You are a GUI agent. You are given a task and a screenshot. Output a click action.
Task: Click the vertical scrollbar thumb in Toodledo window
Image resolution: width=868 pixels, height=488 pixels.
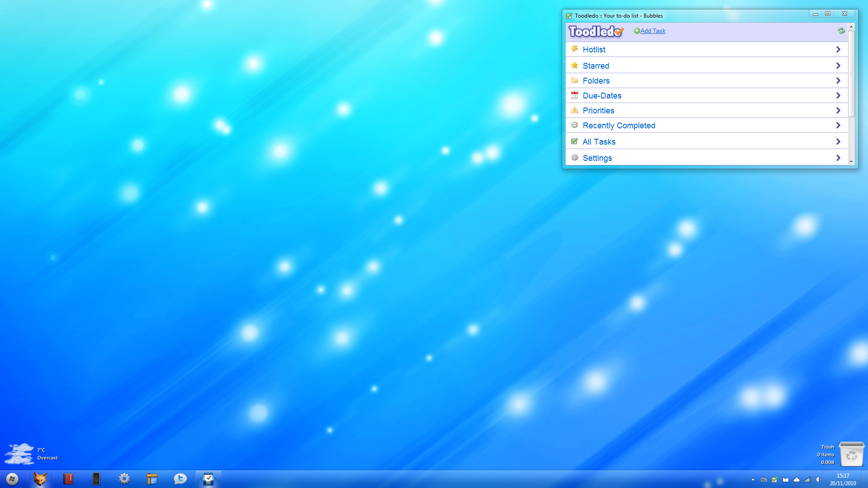click(x=851, y=74)
